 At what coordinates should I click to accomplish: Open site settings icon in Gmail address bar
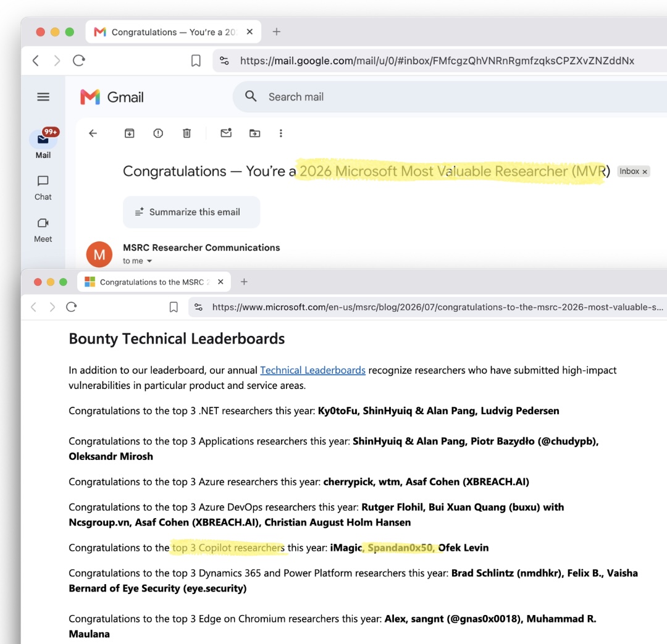(x=224, y=61)
